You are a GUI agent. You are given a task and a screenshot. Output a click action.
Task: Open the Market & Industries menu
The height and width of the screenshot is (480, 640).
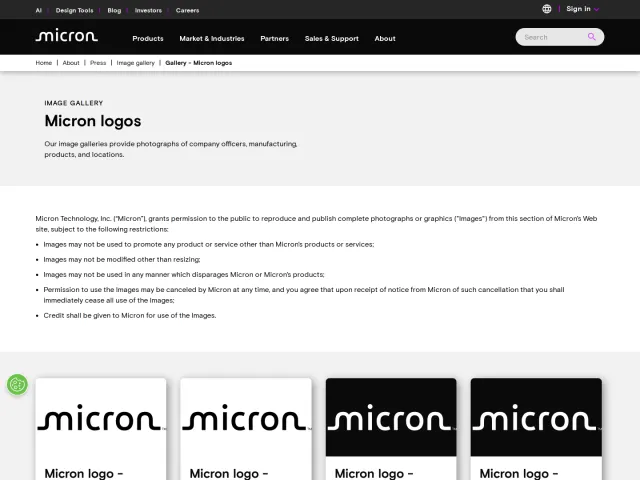pos(212,38)
